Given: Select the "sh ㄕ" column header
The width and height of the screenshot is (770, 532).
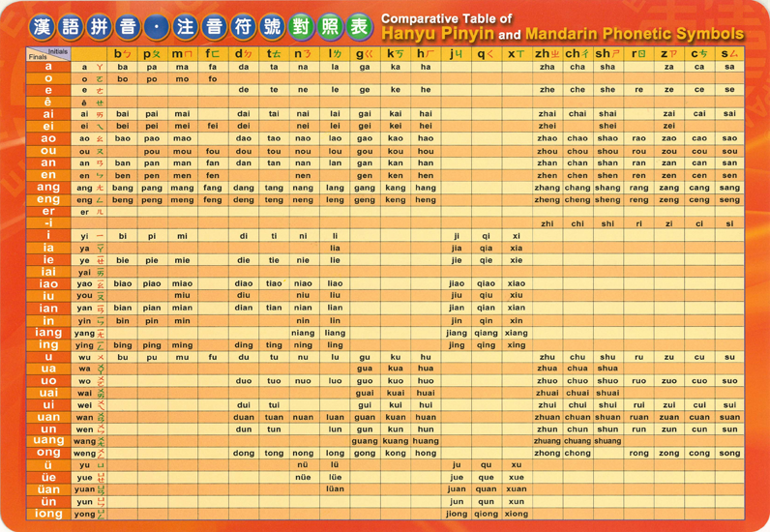Looking at the screenshot, I should [x=607, y=54].
